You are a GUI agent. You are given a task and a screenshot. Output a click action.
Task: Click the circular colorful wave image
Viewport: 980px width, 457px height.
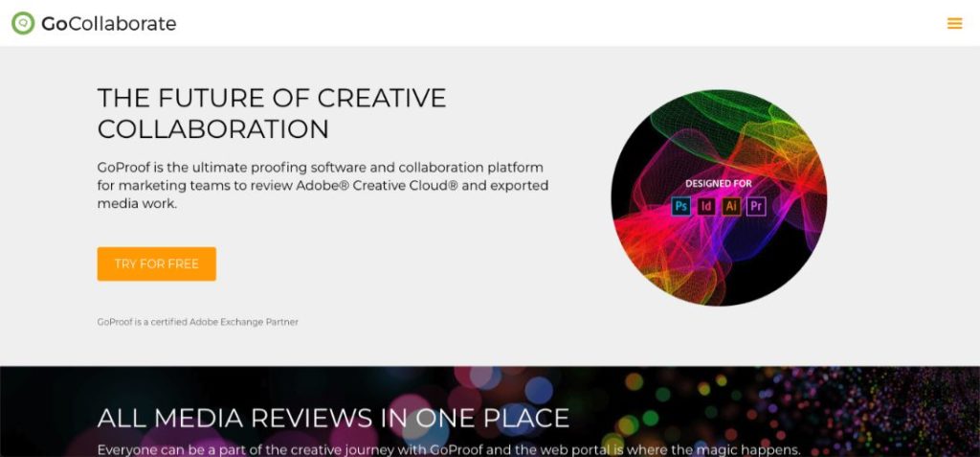click(x=719, y=197)
